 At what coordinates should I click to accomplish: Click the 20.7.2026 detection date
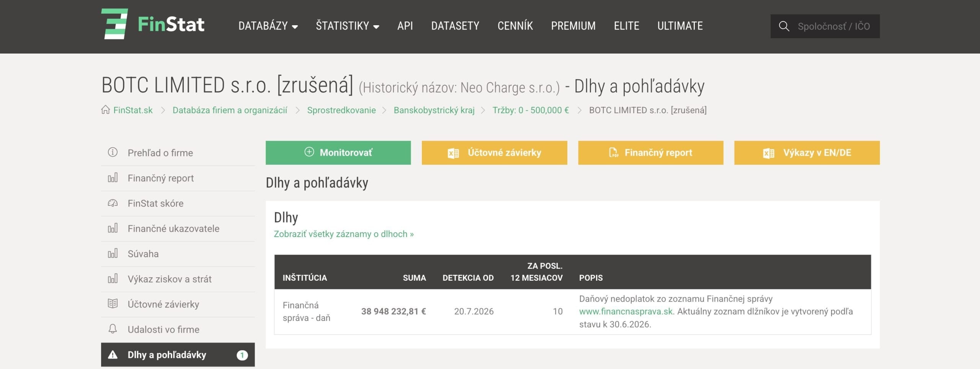click(474, 311)
